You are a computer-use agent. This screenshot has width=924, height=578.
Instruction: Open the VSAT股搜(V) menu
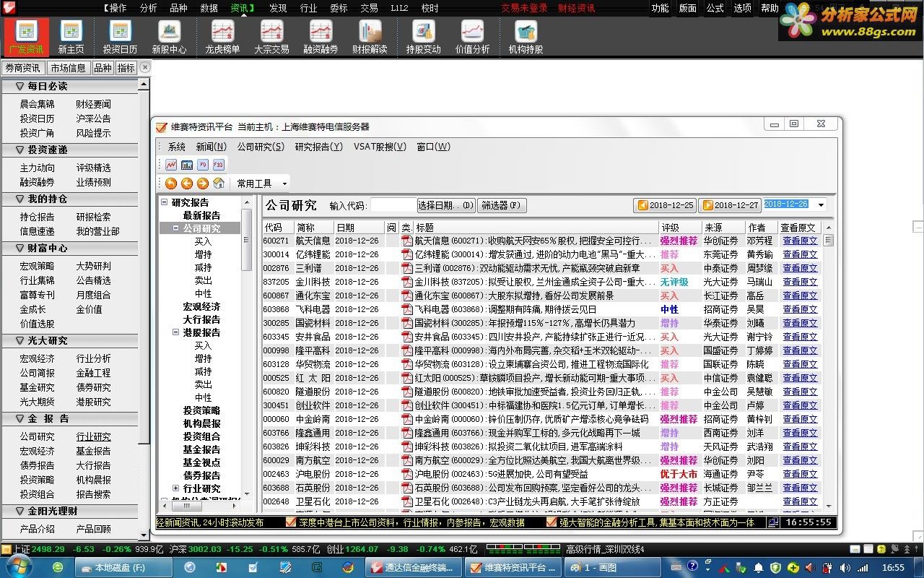click(x=380, y=147)
